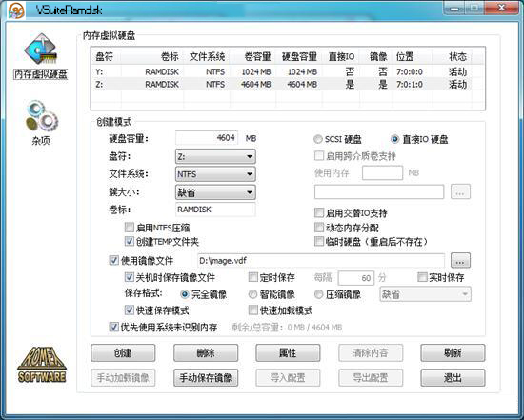Uncheck 创建TEMP文件夹 checkbox
524x420 pixels.
(x=130, y=241)
